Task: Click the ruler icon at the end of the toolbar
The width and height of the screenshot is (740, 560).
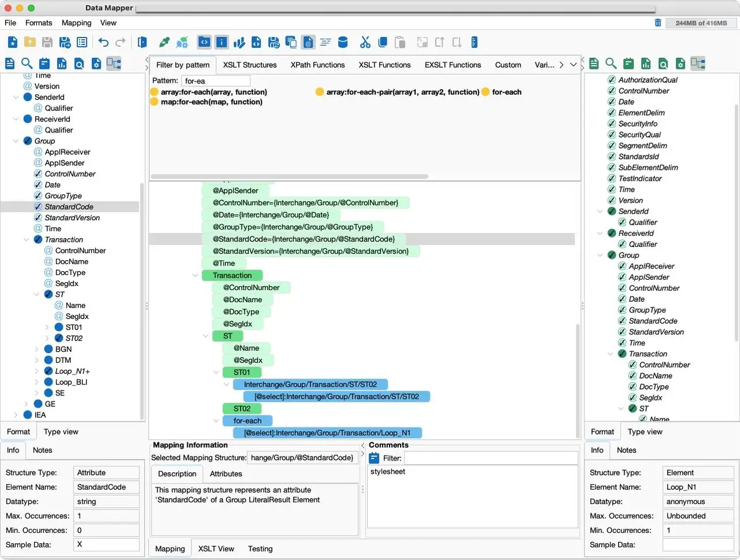Action: coord(474,42)
